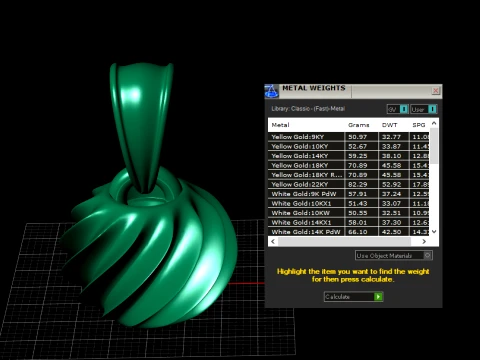Select the Yellow Gold:14KY row
The width and height of the screenshot is (480, 360).
[x=349, y=156]
